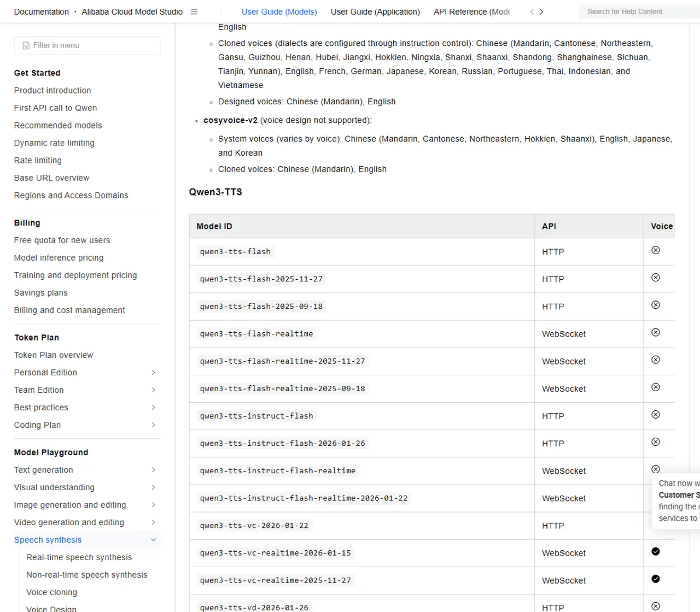Click the Search for Help Content box
700x612 pixels.
coord(639,11)
